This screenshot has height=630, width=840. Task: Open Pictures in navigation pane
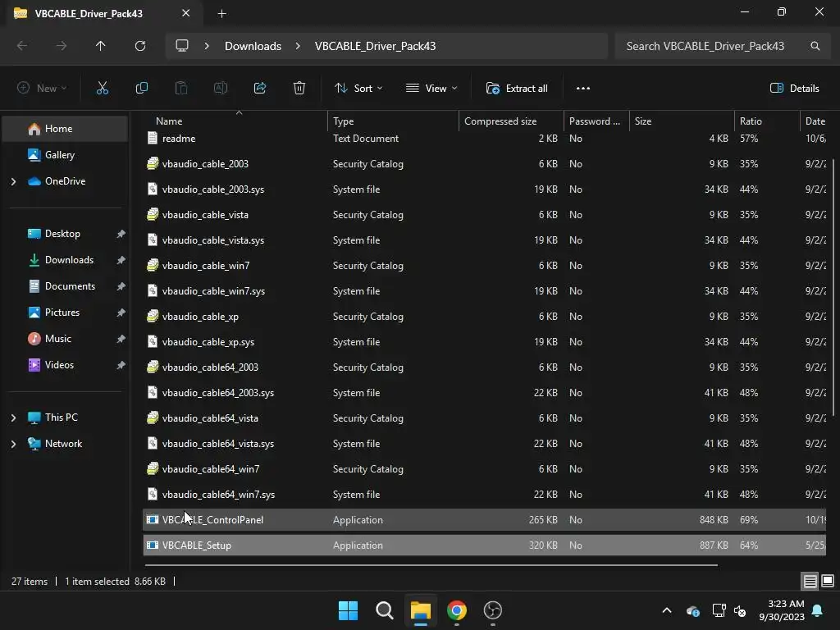coord(66,313)
